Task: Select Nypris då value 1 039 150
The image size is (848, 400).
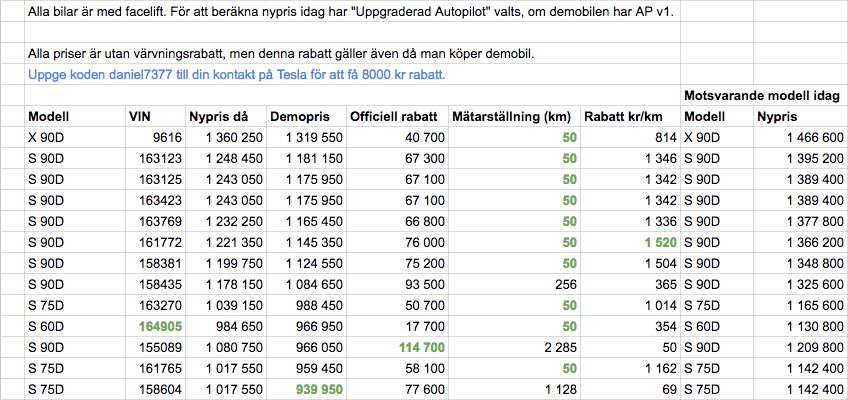Action: 226,305
